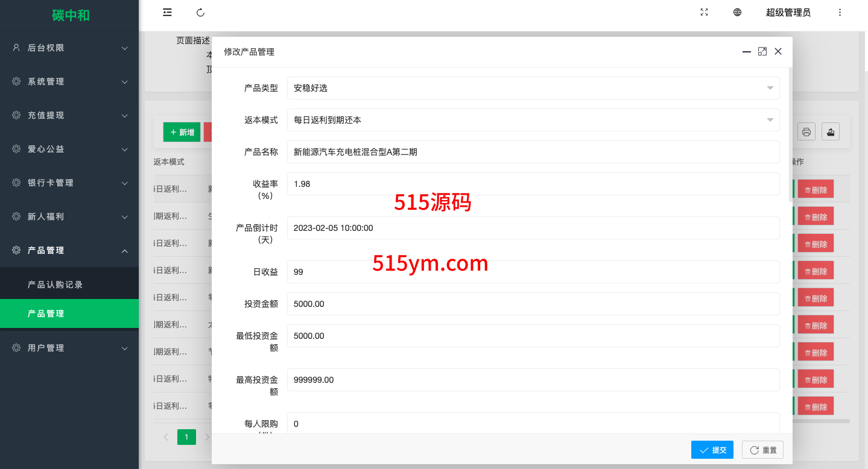The height and width of the screenshot is (469, 868).
Task: Click the 产品名称 input field
Action: [x=533, y=152]
